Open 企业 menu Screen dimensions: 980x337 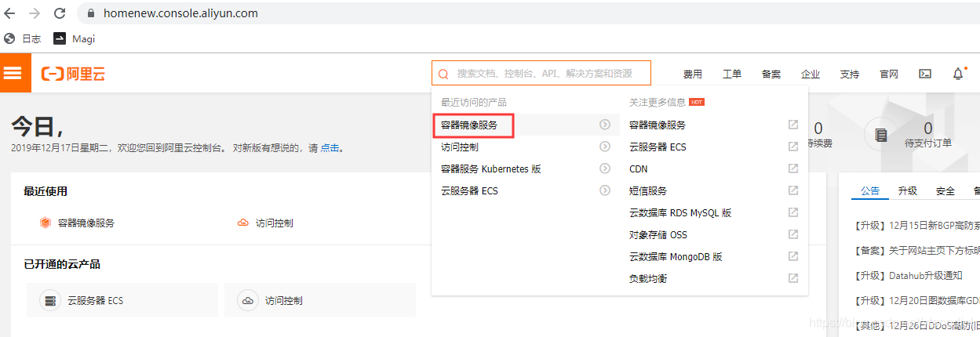[810, 74]
